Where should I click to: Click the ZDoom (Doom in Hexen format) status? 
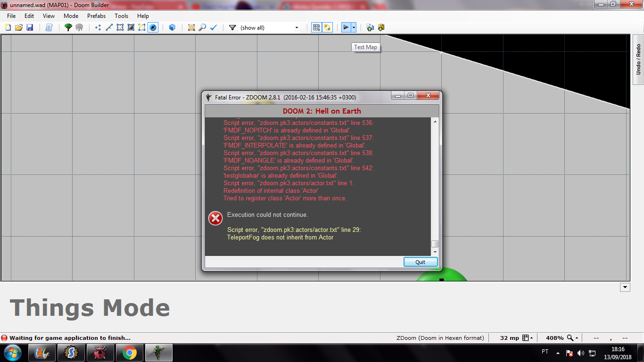(x=440, y=338)
